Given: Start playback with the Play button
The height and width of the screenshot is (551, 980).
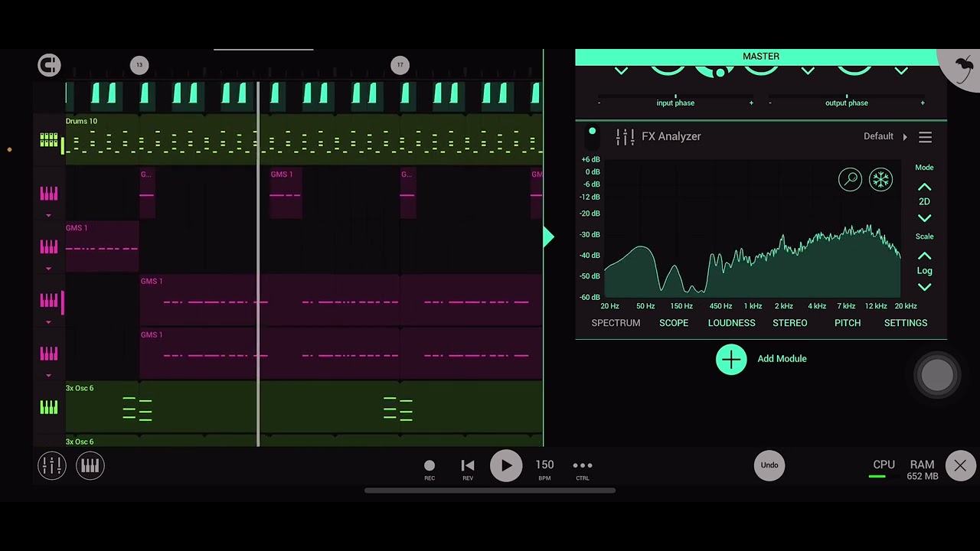Looking at the screenshot, I should [506, 465].
